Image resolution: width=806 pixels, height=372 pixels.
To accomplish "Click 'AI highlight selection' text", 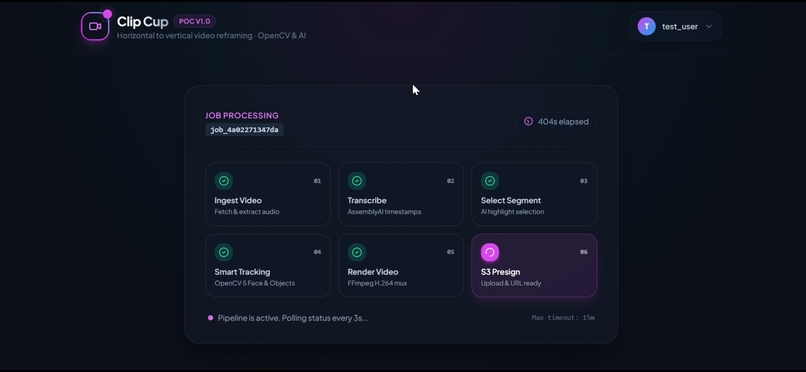I will pos(512,212).
